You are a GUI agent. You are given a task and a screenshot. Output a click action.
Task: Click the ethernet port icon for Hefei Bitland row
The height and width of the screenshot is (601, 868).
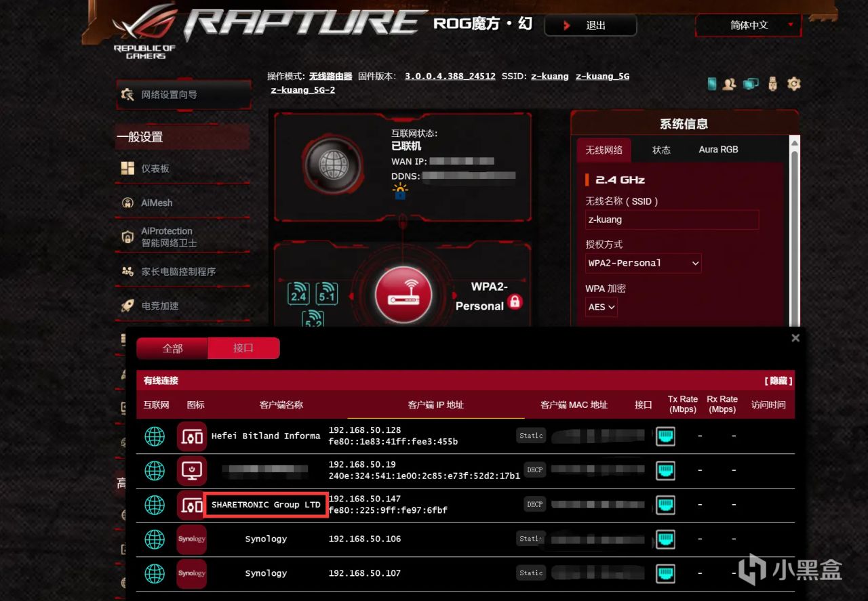pos(665,436)
